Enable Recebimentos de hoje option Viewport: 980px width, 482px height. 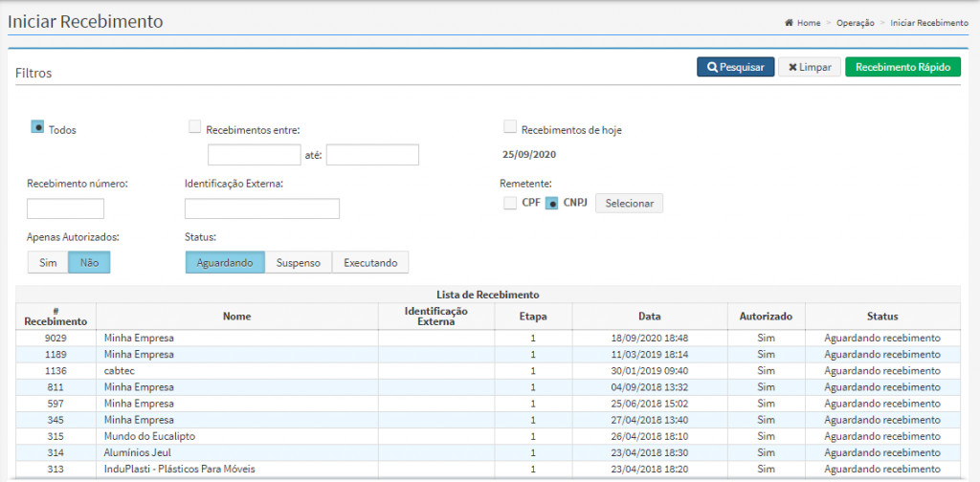tap(510, 127)
